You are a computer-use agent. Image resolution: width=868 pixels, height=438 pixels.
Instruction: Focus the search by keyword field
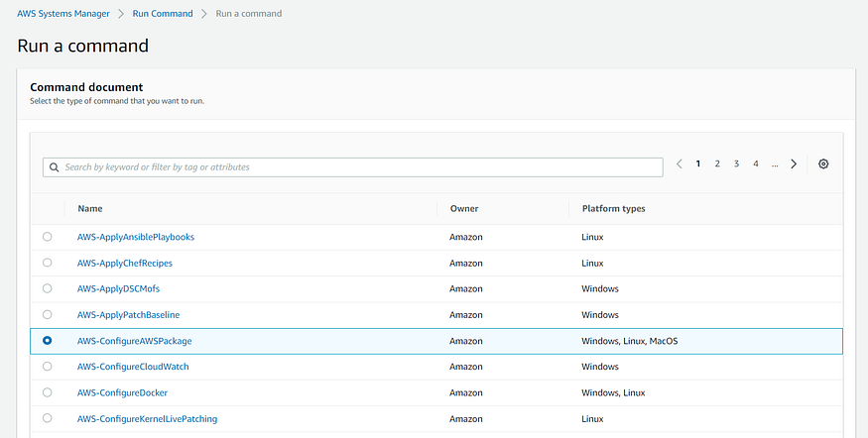coord(352,167)
